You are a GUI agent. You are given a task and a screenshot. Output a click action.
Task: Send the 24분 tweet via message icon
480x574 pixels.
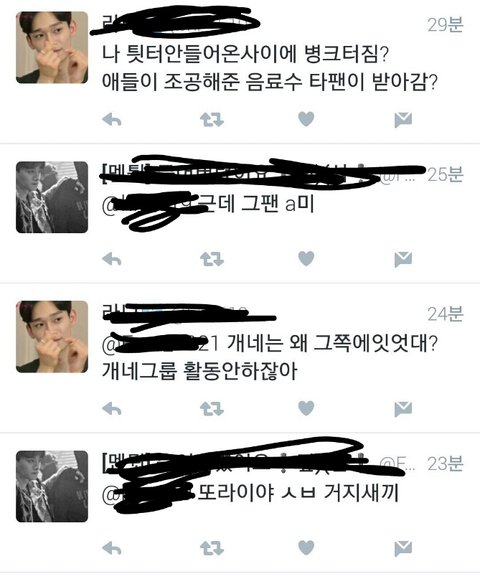coord(403,409)
